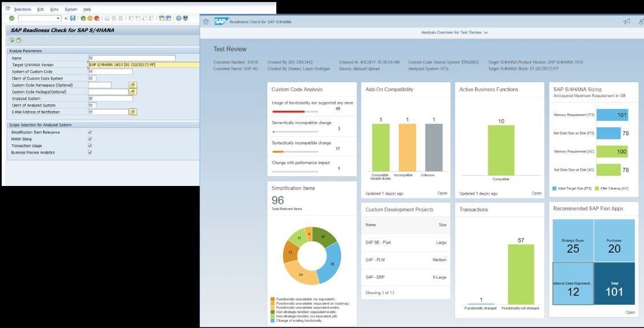This screenshot has height=328, width=644.
Task: Click the SAP logo in Readiness Check header
Action: coord(220,22)
